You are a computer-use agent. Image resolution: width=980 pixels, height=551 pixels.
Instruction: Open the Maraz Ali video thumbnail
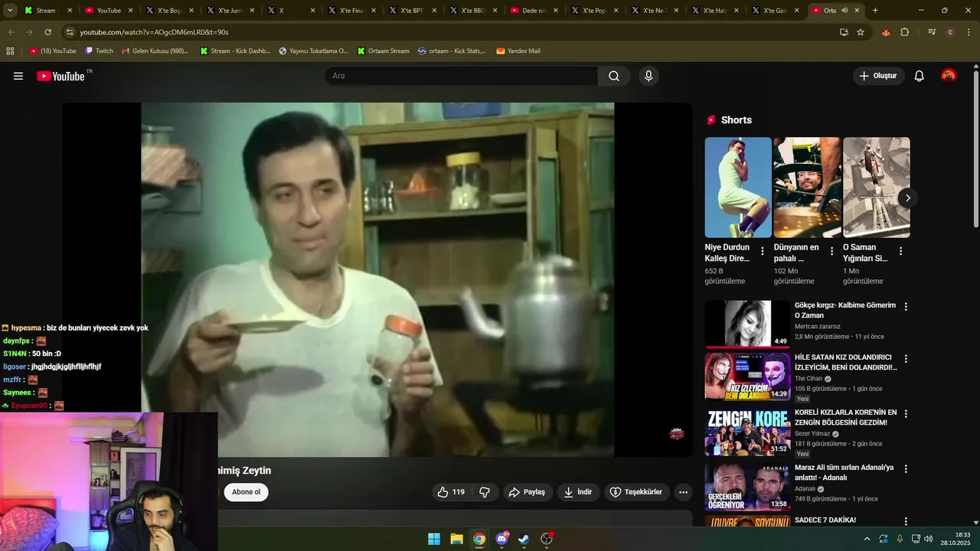[x=747, y=487]
